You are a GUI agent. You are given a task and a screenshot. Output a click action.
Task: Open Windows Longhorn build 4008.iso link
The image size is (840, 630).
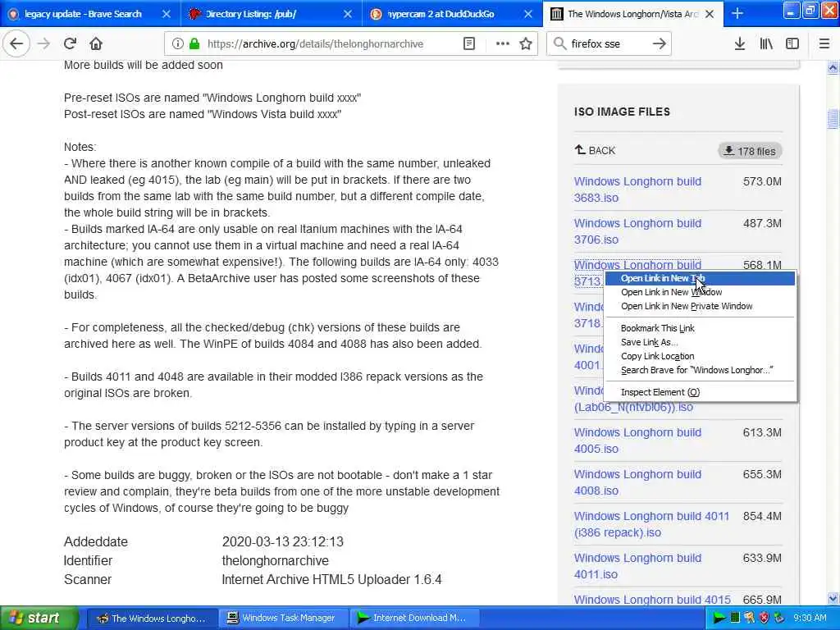coord(637,482)
